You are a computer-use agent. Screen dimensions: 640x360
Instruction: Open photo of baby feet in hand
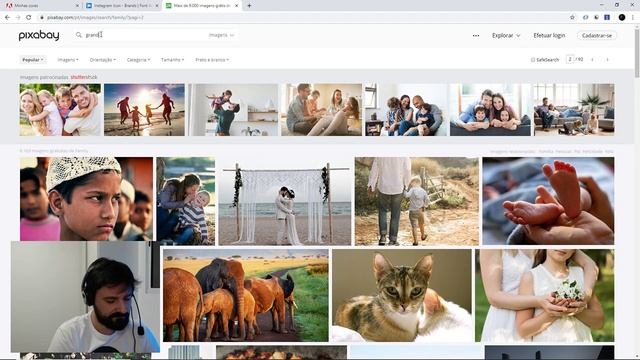click(548, 201)
